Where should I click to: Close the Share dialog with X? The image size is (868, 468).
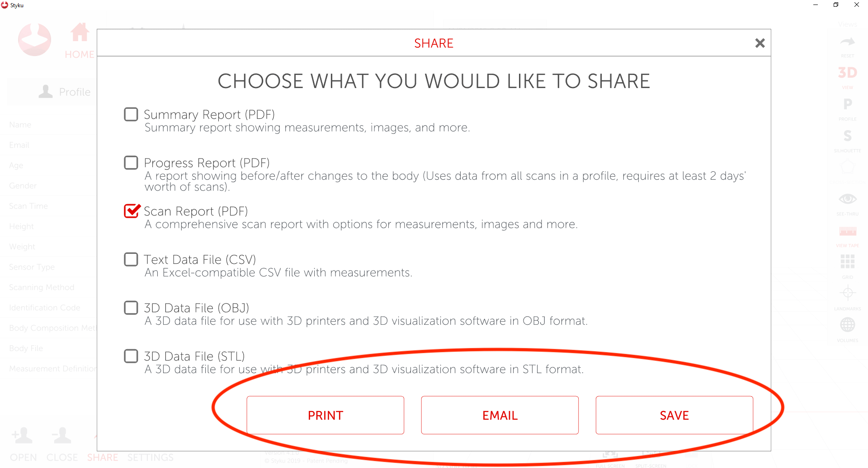760,43
